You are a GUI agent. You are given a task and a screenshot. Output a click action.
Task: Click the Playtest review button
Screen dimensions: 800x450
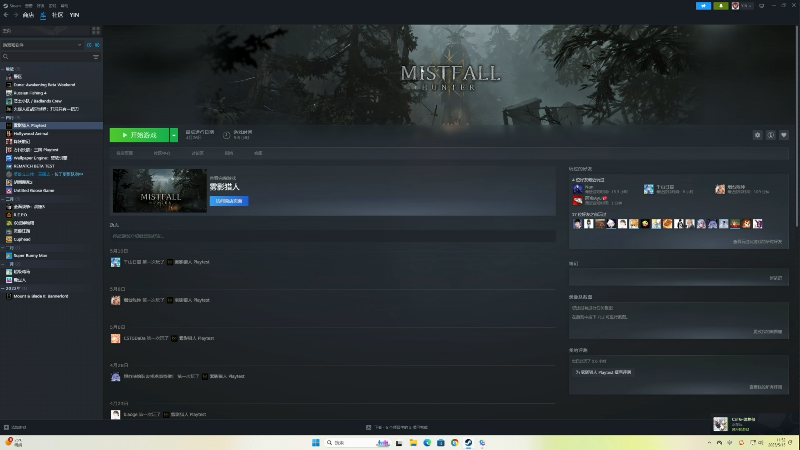[603, 372]
